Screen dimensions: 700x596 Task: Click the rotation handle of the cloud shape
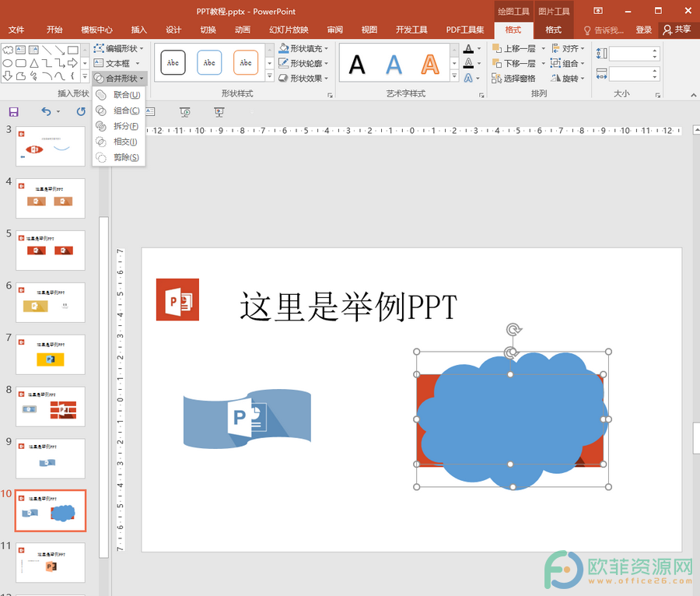coord(514,329)
